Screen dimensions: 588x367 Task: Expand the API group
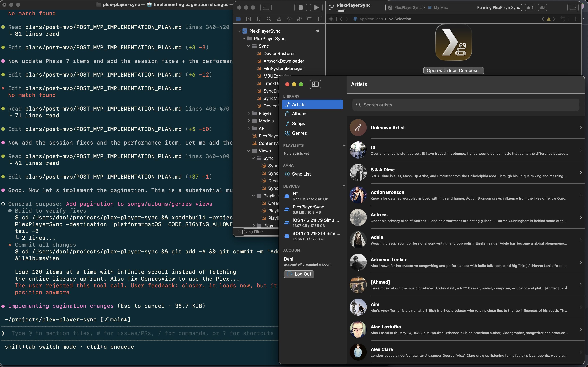click(249, 128)
